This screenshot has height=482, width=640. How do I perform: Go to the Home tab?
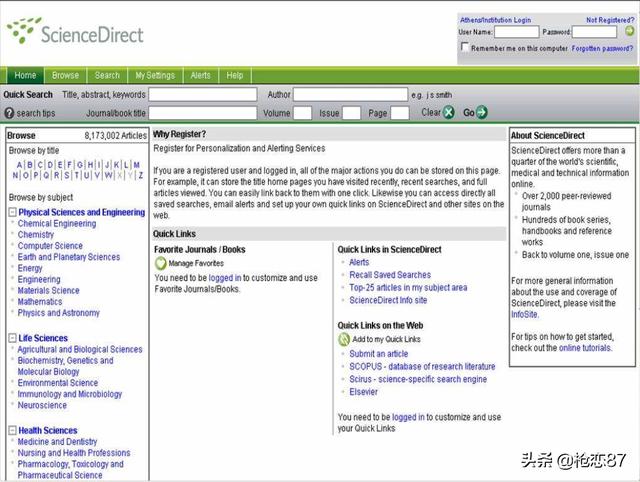[25, 76]
